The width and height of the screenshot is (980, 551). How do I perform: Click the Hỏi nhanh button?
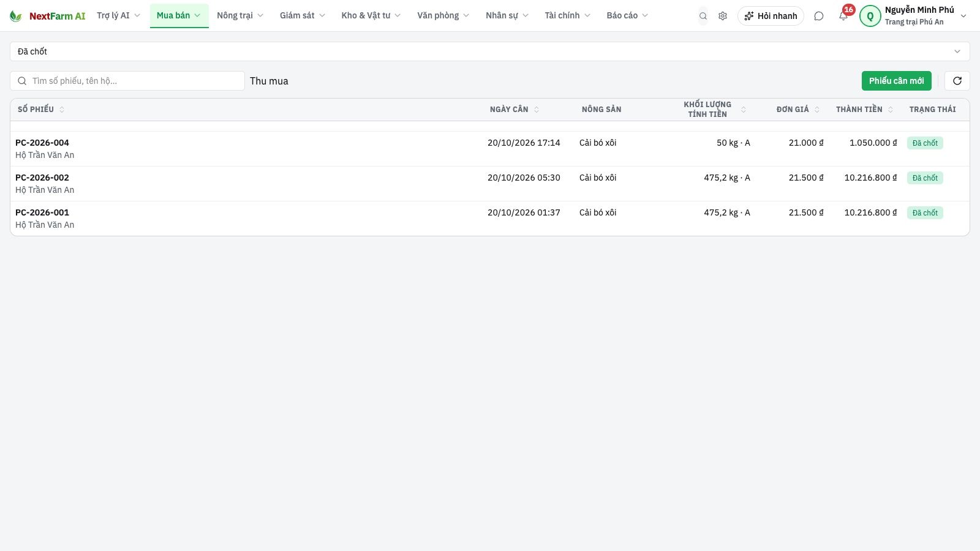tap(771, 16)
